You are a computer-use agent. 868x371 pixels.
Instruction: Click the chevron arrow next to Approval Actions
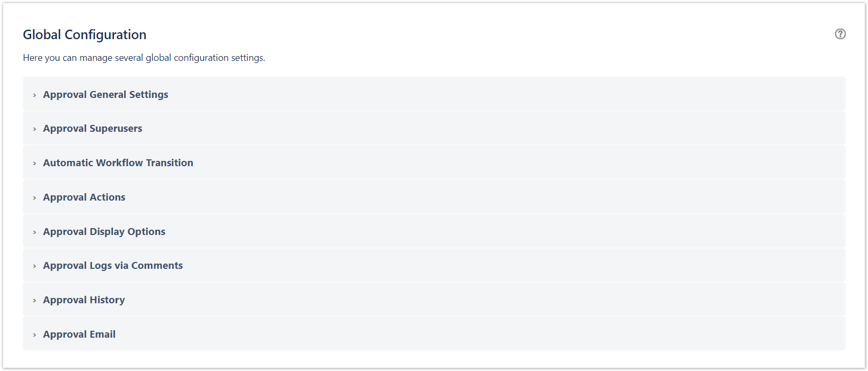[34, 198]
